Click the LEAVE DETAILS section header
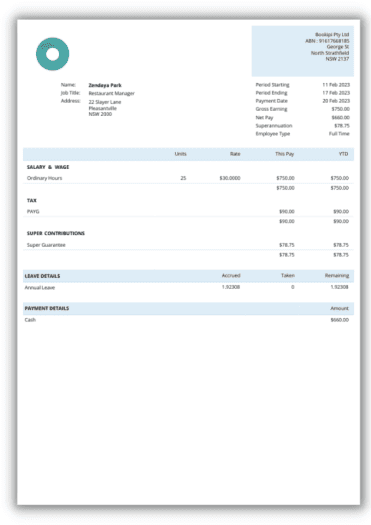The width and height of the screenshot is (371, 525). [x=42, y=276]
